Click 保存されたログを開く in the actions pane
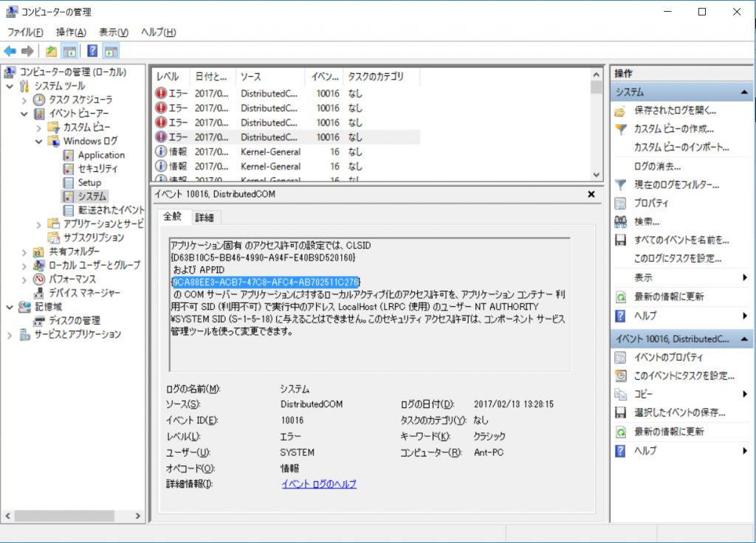This screenshot has height=543, width=756. [x=675, y=111]
